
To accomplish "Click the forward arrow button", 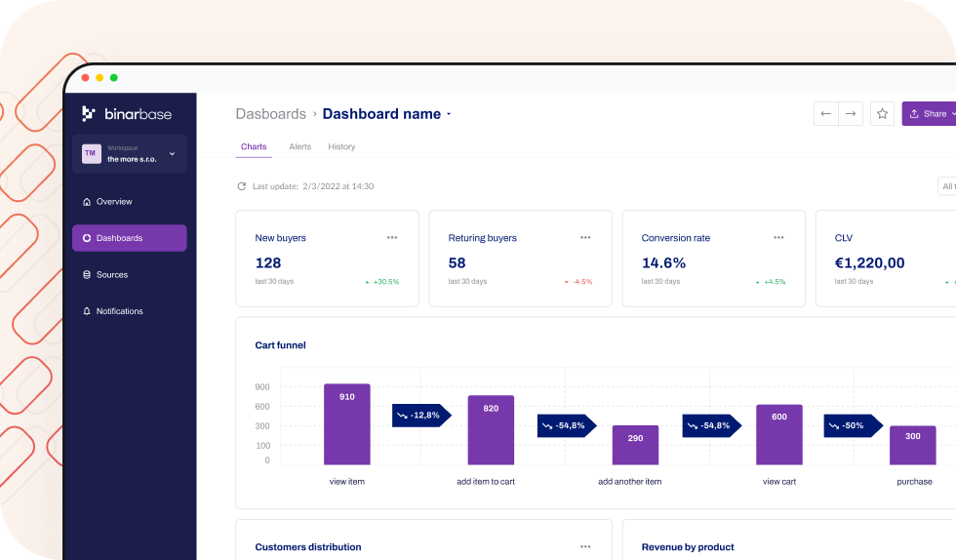I will tap(851, 113).
